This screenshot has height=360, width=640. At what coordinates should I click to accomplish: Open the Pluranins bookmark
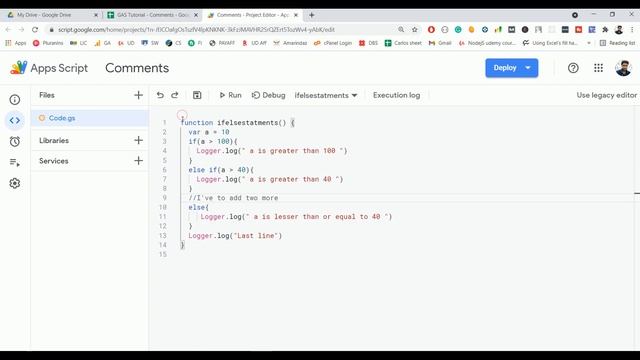48,43
